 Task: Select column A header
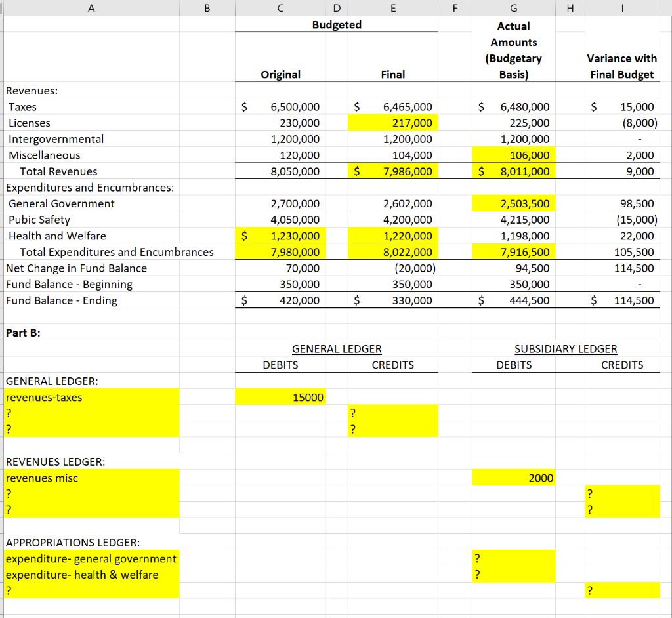pyautogui.click(x=91, y=8)
